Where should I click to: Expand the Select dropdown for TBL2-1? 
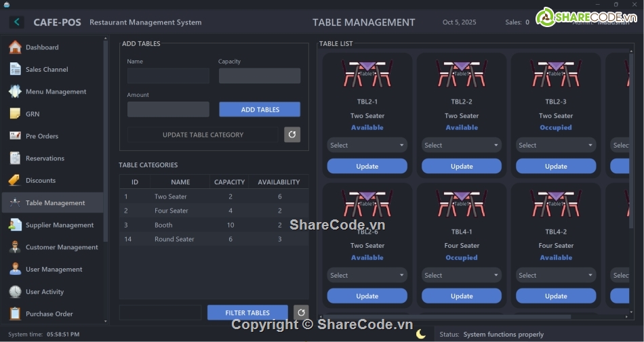pos(367,145)
